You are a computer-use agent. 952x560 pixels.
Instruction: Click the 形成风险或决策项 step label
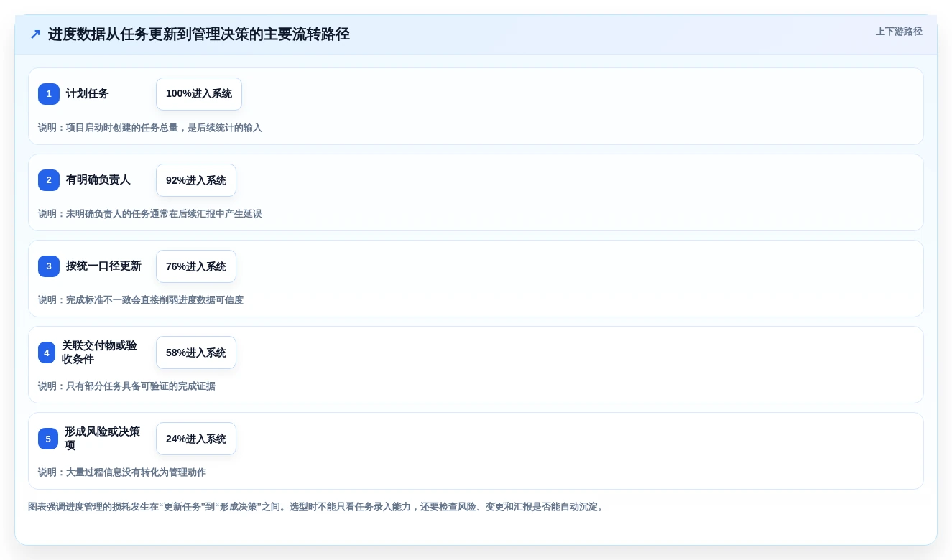point(102,439)
